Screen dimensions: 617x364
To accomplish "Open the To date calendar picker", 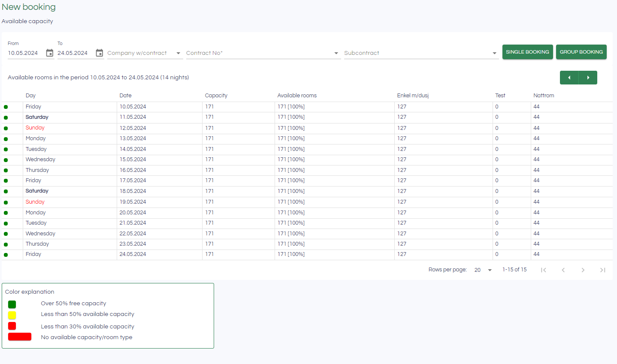I will [x=100, y=53].
